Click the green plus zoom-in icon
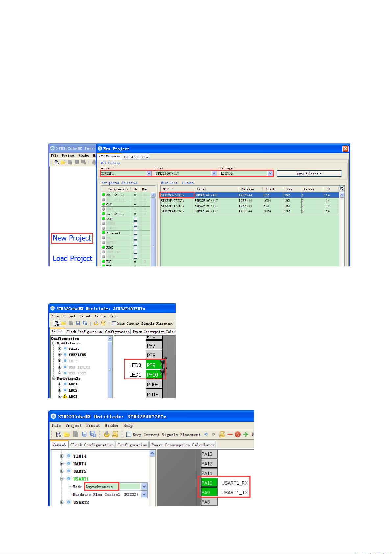This screenshot has height=554, width=392. (246, 435)
